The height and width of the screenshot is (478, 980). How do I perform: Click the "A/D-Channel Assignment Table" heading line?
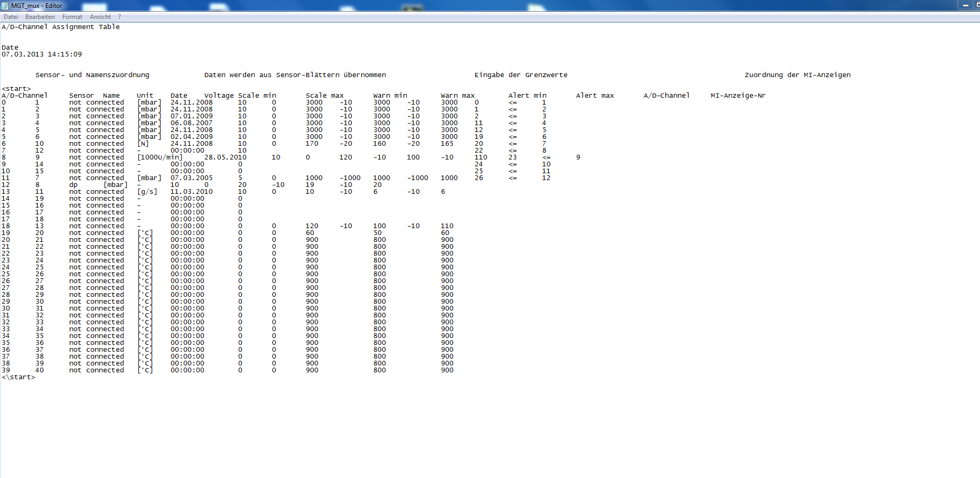click(x=61, y=27)
